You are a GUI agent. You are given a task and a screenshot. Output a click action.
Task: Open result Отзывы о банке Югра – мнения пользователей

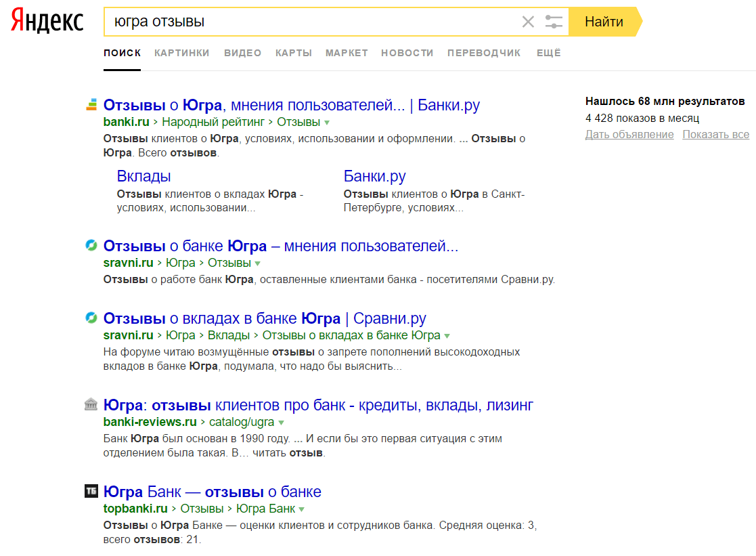click(x=281, y=246)
